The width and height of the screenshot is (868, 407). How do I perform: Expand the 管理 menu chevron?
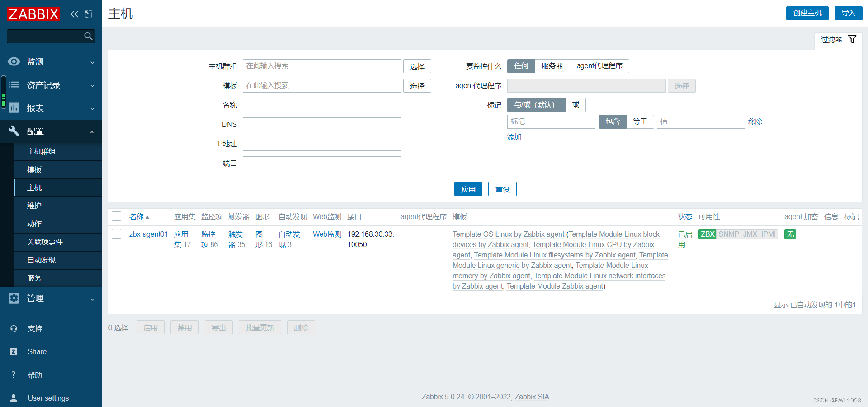point(92,299)
